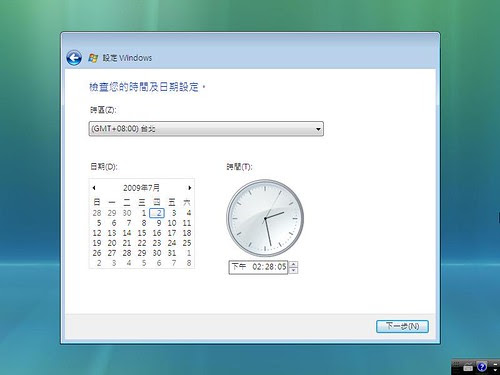The image size is (500, 375).
Task: Click the 時間(T): label
Action: tap(239, 166)
